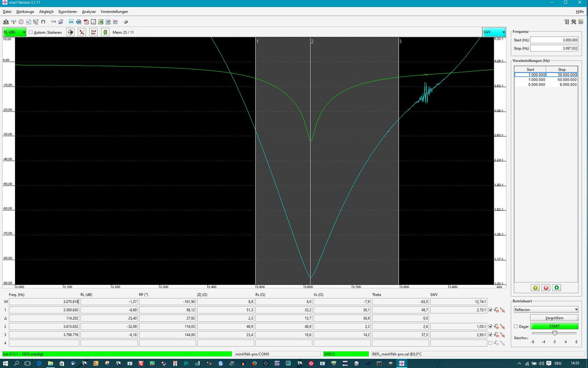Click marker 2 line in the graph
Viewport: 588px width, 368px height.
click(310, 162)
